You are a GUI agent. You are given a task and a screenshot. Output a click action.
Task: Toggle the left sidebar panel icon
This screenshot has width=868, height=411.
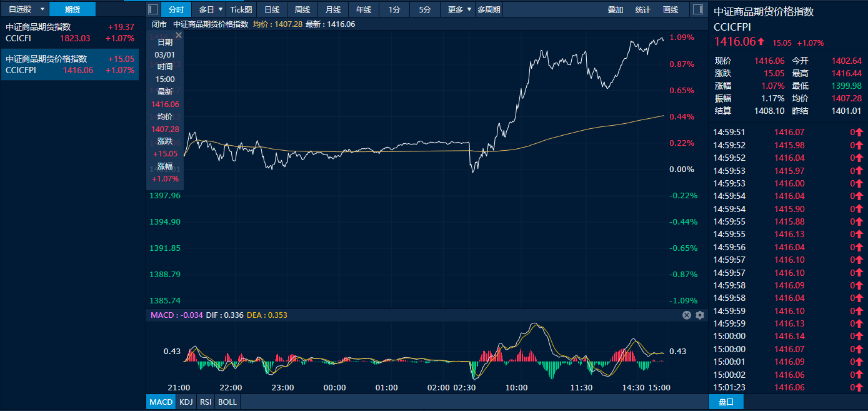tap(153, 9)
